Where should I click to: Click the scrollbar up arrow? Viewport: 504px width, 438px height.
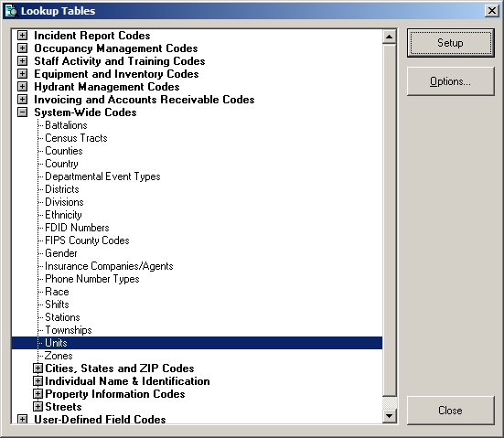[x=390, y=37]
